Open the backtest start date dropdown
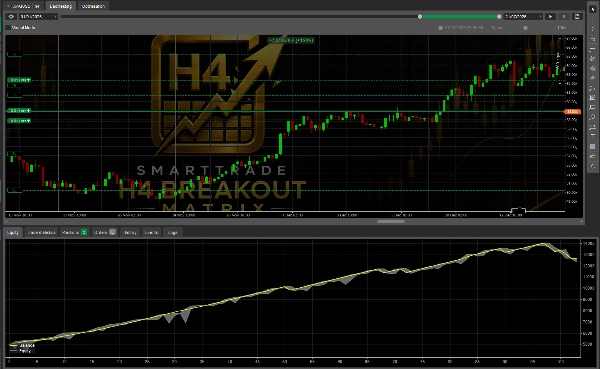600x369 pixels. 38,16
